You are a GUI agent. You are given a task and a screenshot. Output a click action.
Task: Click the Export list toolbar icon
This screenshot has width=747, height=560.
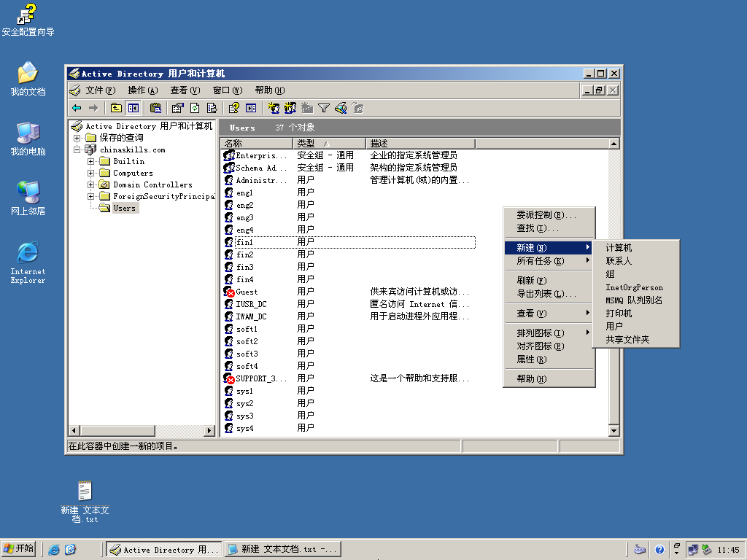point(212,108)
